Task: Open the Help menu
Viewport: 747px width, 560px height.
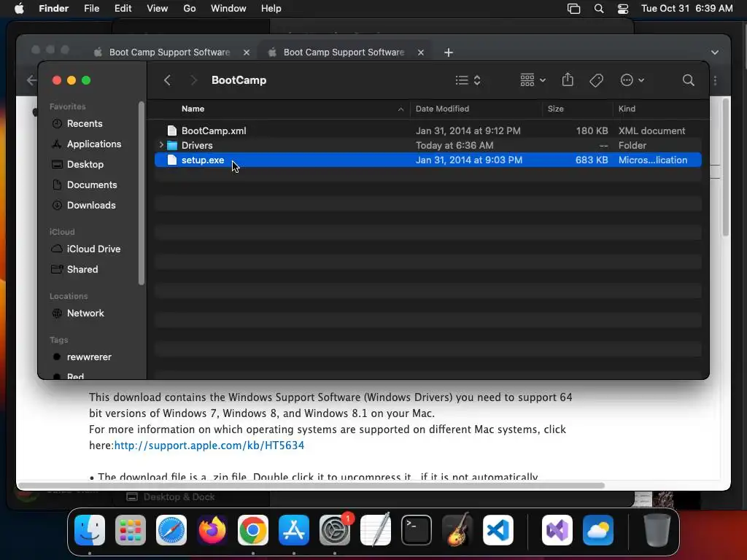Action: [271, 9]
